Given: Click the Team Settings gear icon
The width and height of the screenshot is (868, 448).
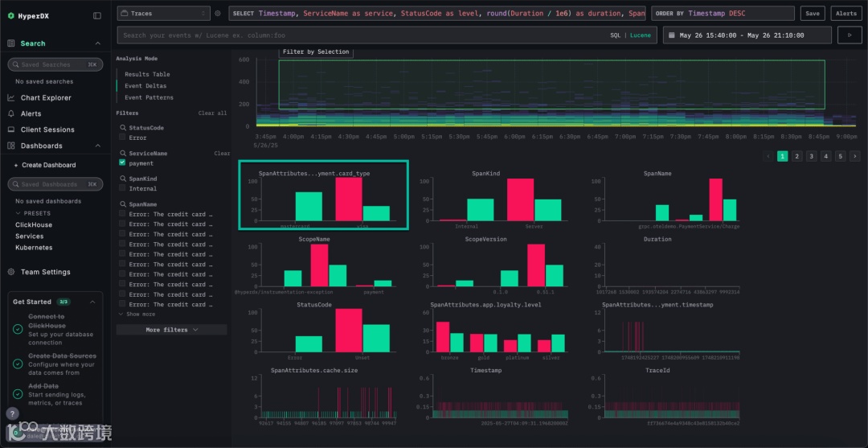Looking at the screenshot, I should pos(11,272).
